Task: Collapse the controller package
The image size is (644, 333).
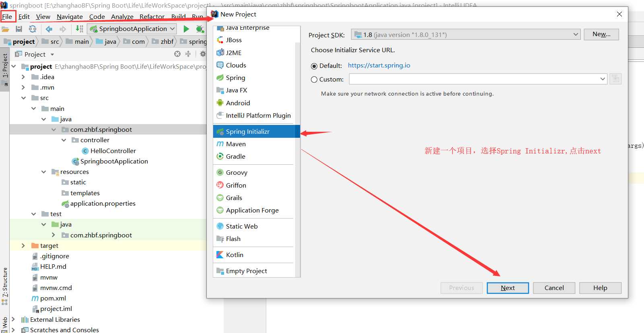Action: tap(64, 140)
